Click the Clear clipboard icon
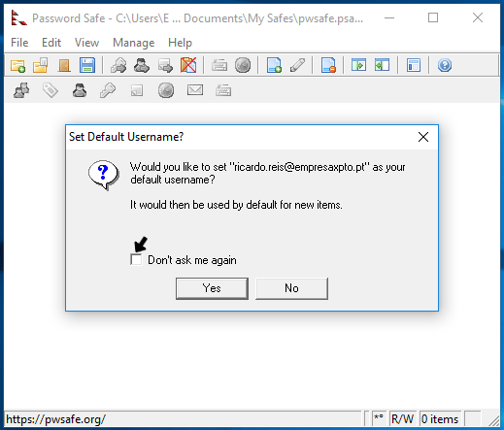Viewport: 504px width, 430px height. coord(188,65)
